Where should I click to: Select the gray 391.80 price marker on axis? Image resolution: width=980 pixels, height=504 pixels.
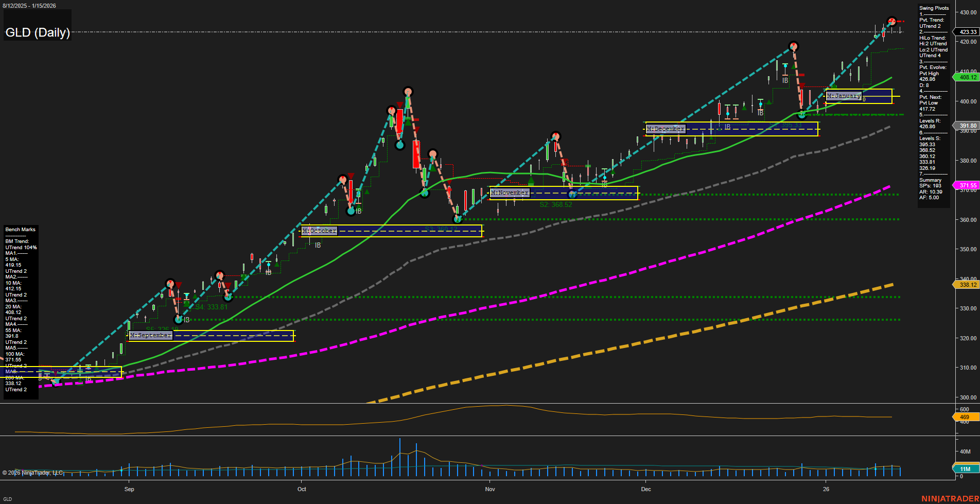(967, 126)
